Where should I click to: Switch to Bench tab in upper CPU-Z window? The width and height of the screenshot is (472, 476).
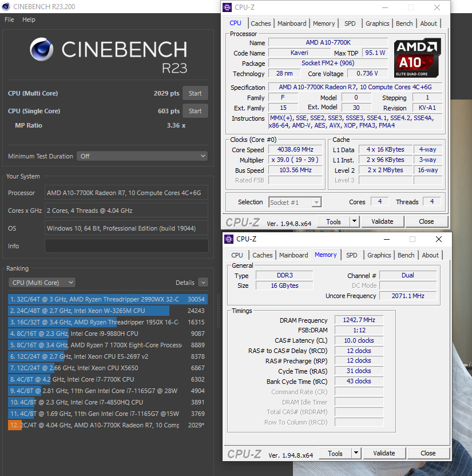(404, 23)
